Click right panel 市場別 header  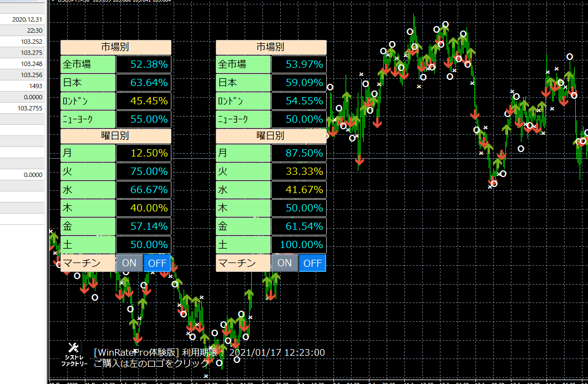click(271, 47)
